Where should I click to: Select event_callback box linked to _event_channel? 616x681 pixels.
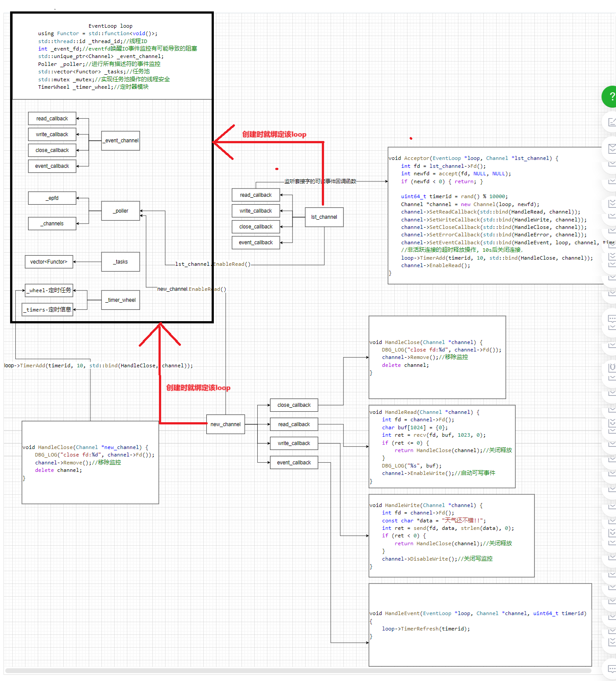click(x=52, y=166)
